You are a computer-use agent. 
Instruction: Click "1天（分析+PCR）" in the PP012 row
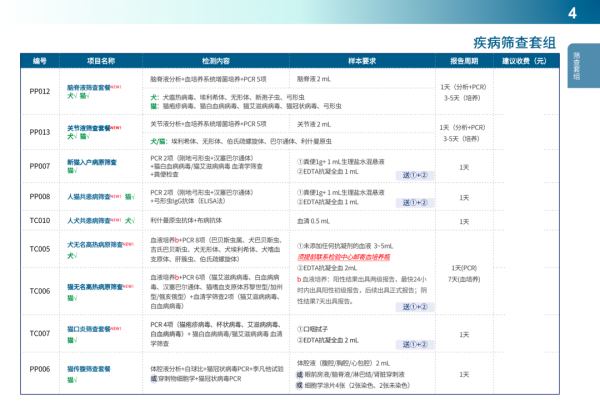coord(463,87)
